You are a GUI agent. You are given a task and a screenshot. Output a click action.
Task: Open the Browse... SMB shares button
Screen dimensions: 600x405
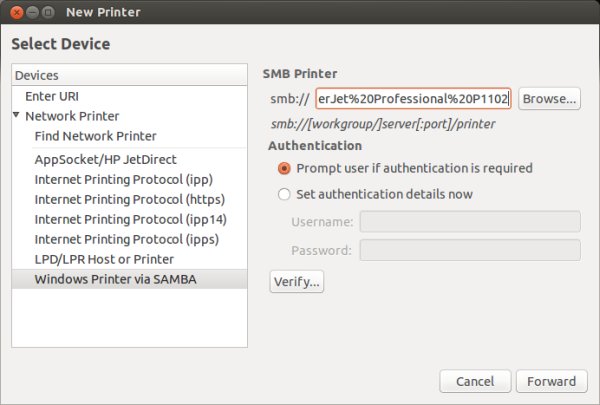tap(549, 98)
